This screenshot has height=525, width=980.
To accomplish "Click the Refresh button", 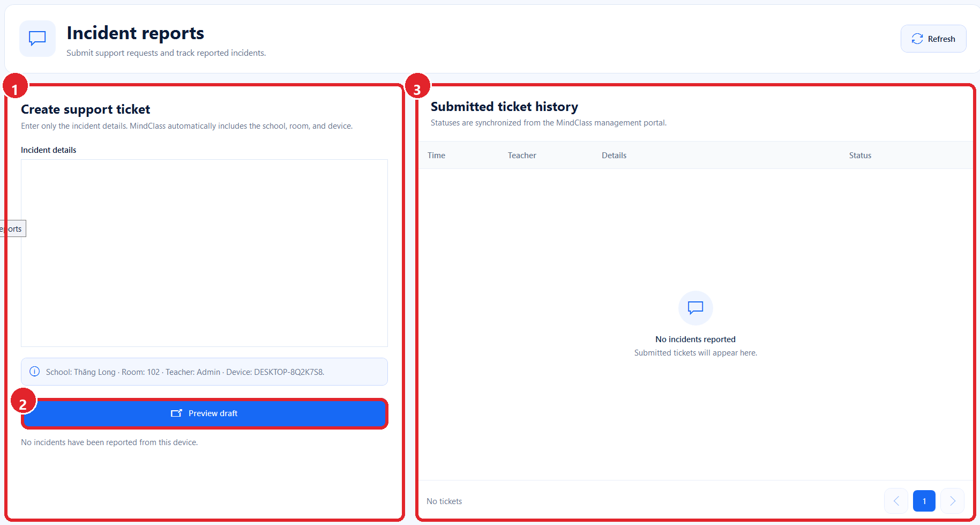I will (933, 39).
